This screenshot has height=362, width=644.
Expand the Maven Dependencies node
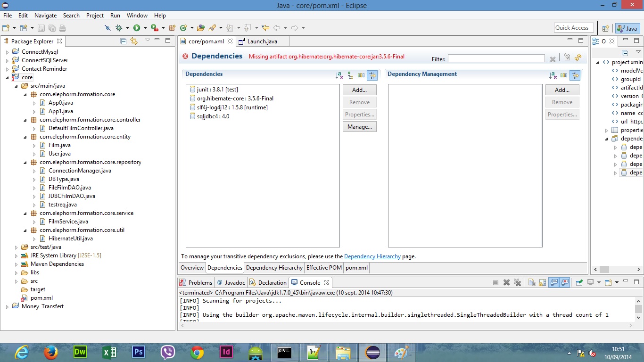[x=16, y=264]
